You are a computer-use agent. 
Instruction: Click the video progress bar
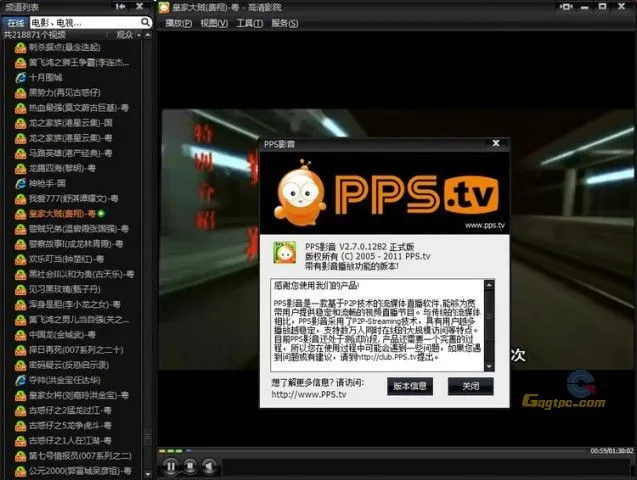[x=374, y=451]
